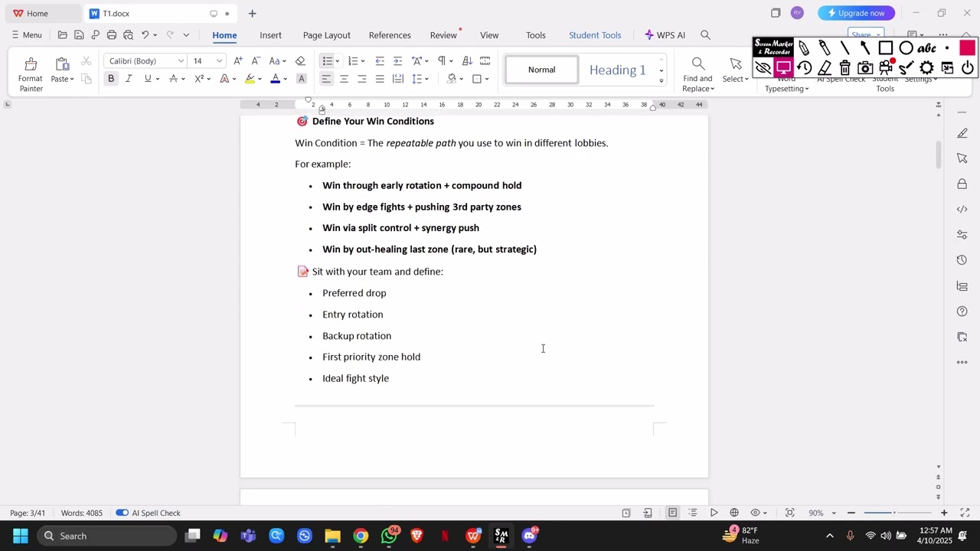Switch to Page Layout tab
Image resolution: width=980 pixels, height=551 pixels.
click(x=326, y=35)
